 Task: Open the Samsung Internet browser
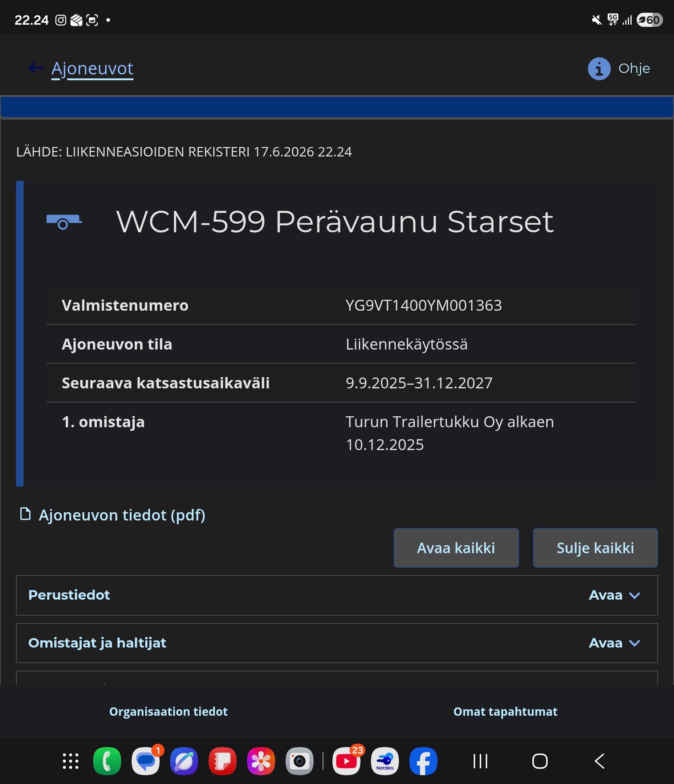coord(184,761)
